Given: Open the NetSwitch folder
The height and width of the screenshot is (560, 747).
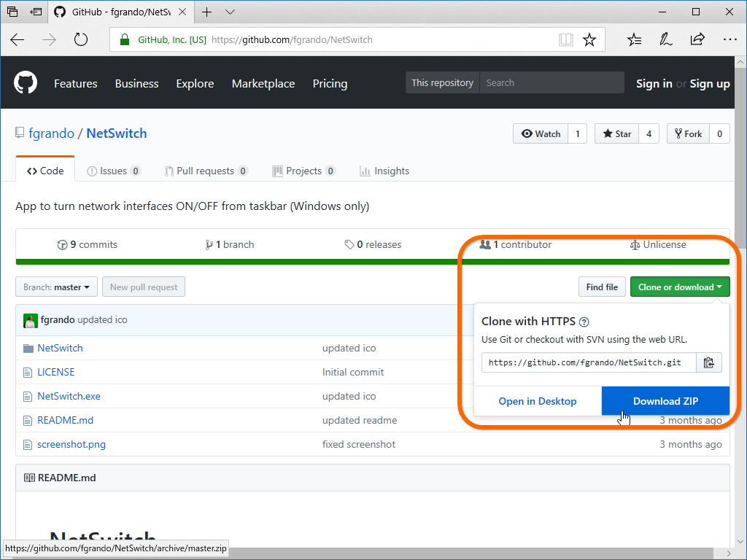Looking at the screenshot, I should click(59, 348).
